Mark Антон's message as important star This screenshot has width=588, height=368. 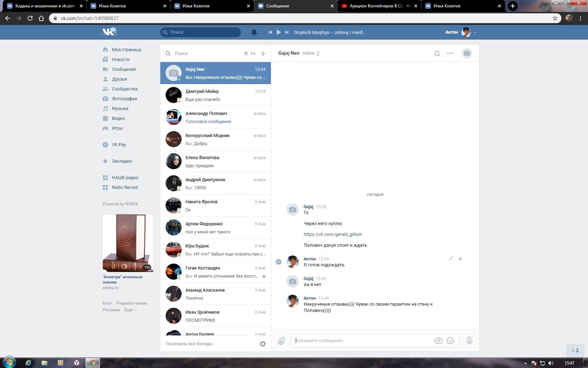coord(460,259)
